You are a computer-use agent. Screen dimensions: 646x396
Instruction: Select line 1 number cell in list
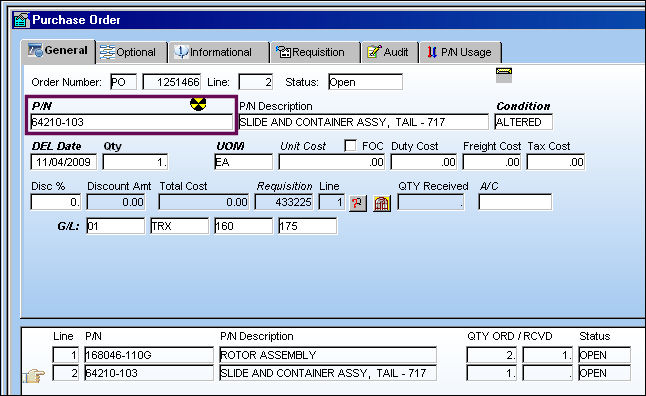(x=66, y=355)
